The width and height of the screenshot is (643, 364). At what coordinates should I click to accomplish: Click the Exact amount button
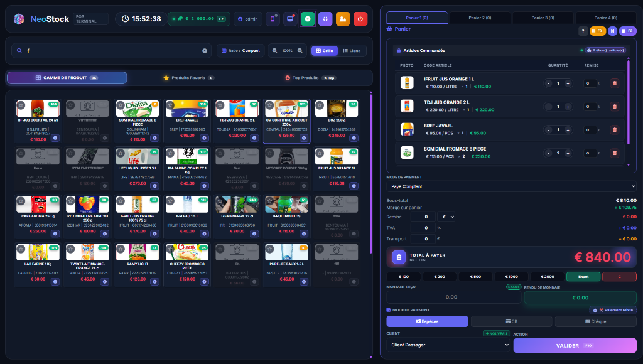point(583,277)
